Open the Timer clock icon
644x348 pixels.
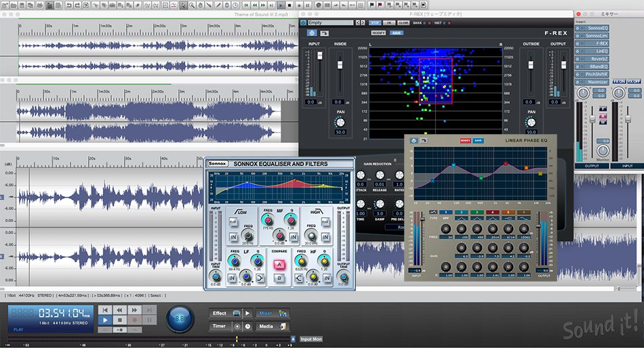click(247, 326)
